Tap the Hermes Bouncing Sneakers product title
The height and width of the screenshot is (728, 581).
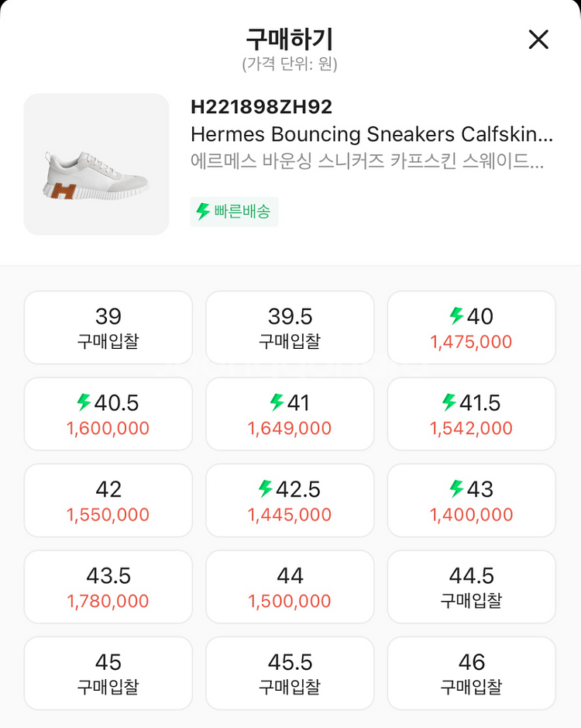[372, 134]
